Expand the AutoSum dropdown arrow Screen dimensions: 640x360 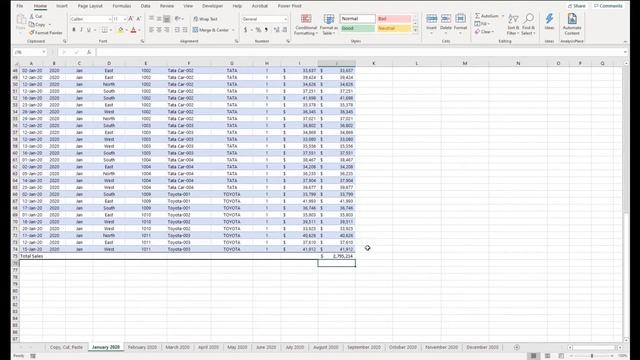click(x=502, y=16)
